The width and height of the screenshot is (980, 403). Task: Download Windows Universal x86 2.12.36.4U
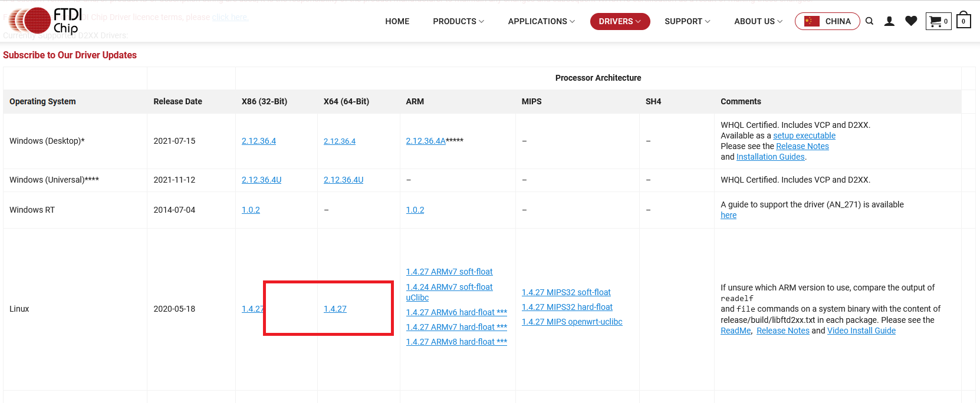click(x=261, y=180)
